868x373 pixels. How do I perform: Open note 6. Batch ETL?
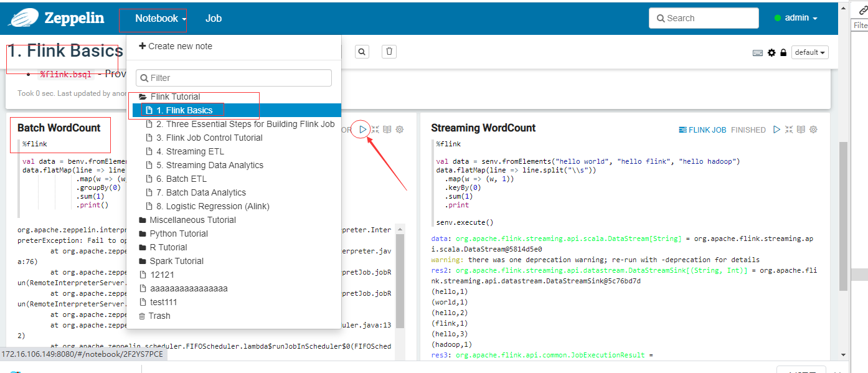point(176,179)
